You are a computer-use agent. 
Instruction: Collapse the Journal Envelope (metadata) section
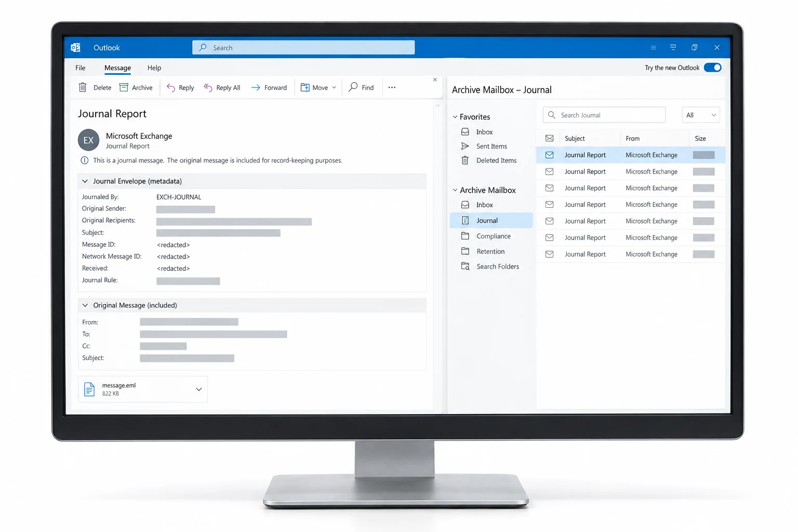[85, 181]
